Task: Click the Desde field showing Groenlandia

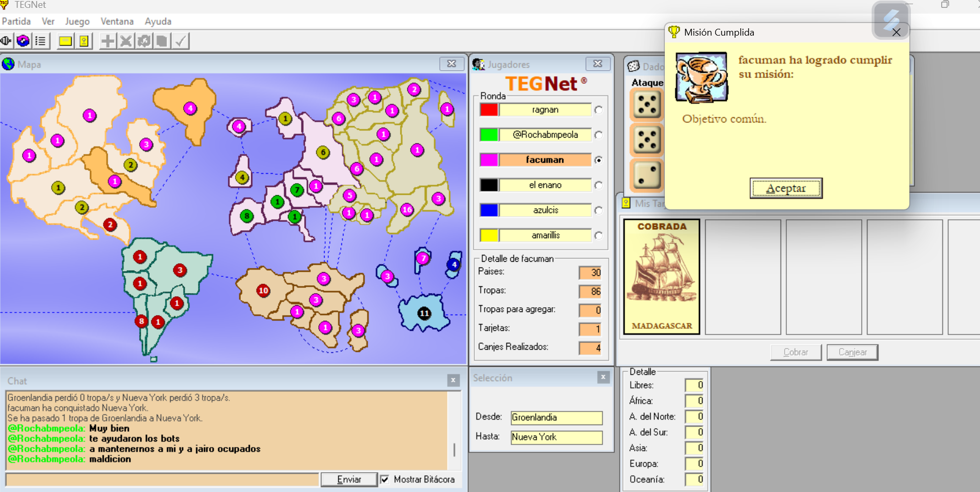Action: tap(556, 418)
